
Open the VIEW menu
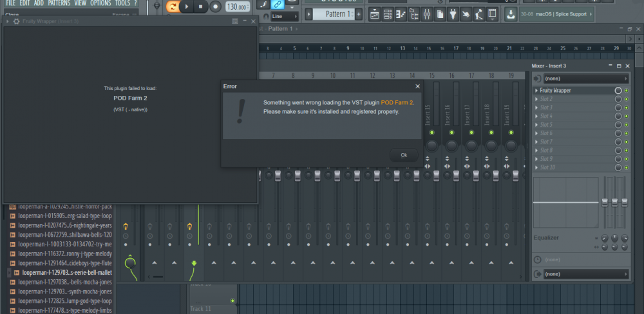tap(80, 3)
